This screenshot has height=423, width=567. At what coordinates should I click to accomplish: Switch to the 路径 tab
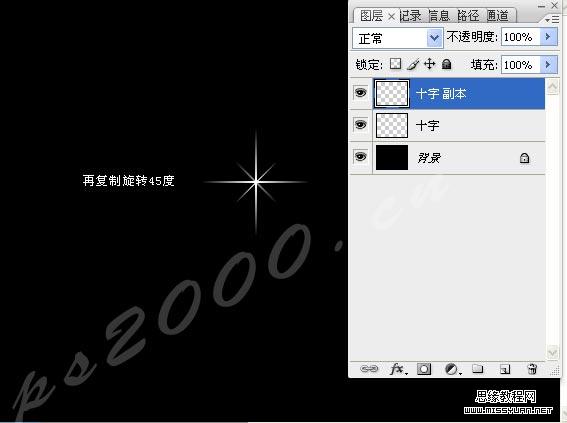click(469, 16)
